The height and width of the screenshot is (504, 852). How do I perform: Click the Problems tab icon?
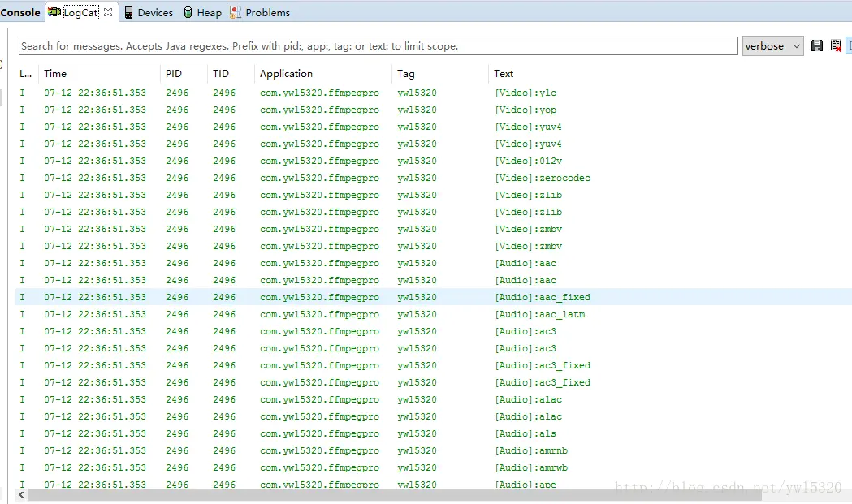[x=236, y=12]
